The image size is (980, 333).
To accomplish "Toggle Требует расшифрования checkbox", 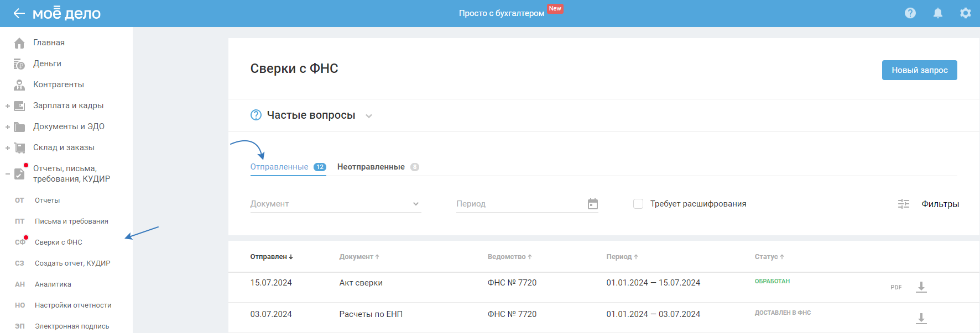I will [x=638, y=204].
